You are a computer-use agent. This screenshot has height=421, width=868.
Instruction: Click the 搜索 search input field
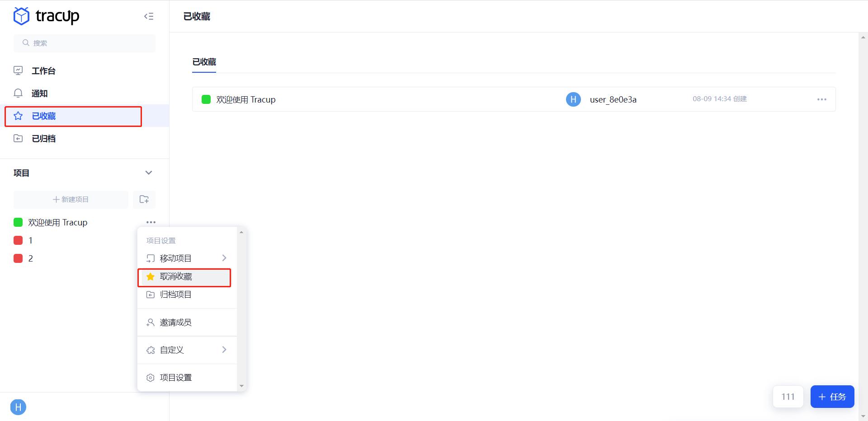click(85, 43)
